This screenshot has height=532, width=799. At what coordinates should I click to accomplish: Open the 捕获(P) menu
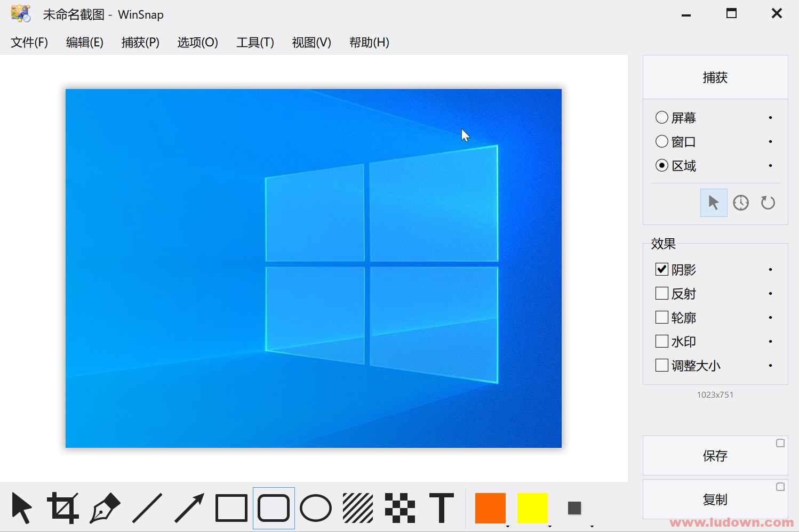[140, 42]
